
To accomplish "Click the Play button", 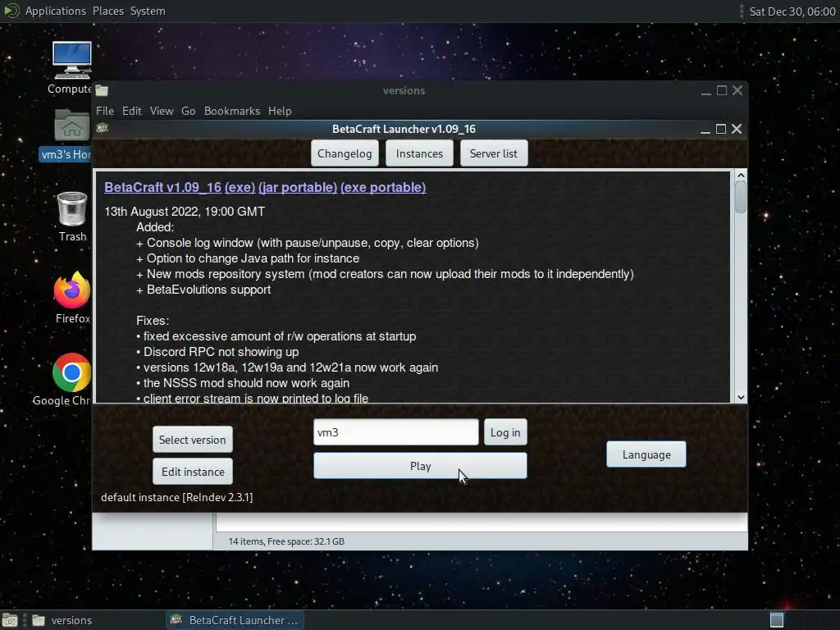I will pos(420,466).
